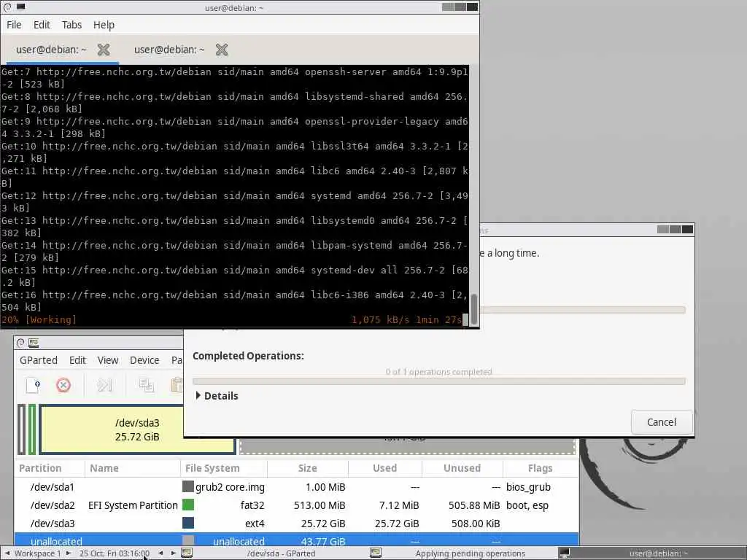
Task: Click the terminal taskbar icon beside user@debian
Action: (x=564, y=553)
